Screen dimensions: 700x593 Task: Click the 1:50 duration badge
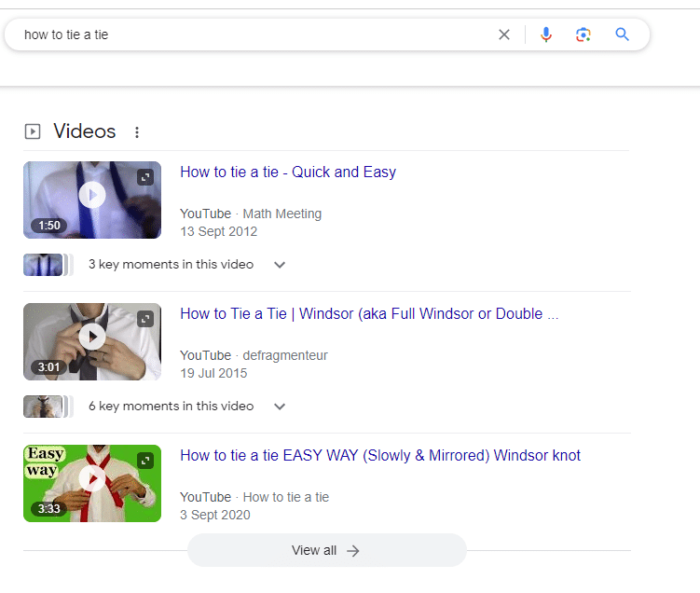point(48,225)
